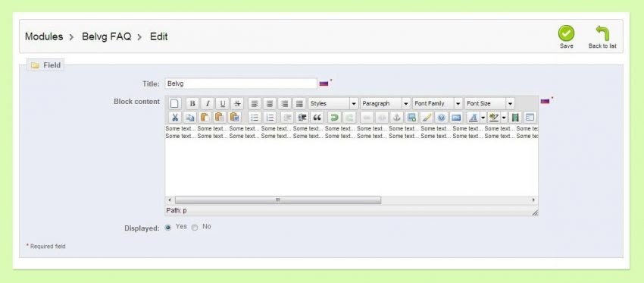Insert a bulleted list
This screenshot has height=283, width=644.
click(255, 118)
